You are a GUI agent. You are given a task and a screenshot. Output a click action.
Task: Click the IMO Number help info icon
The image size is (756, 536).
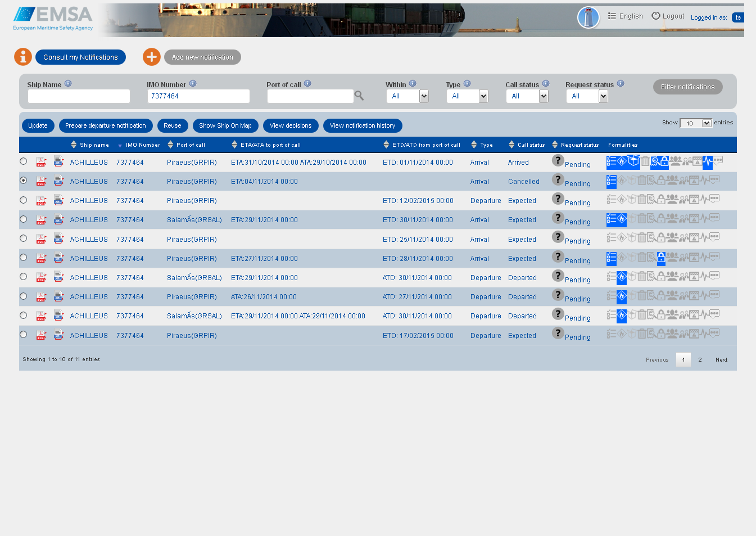[x=193, y=83]
